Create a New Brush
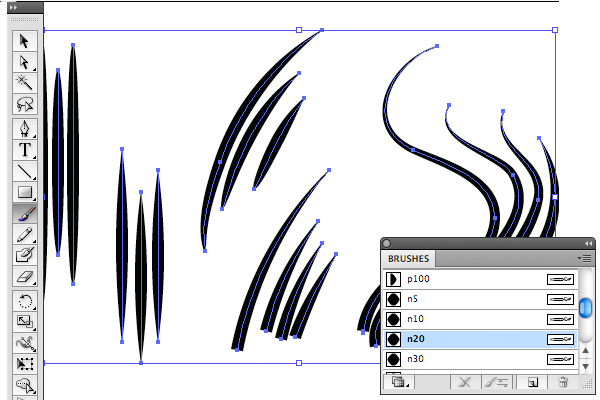 (x=532, y=382)
